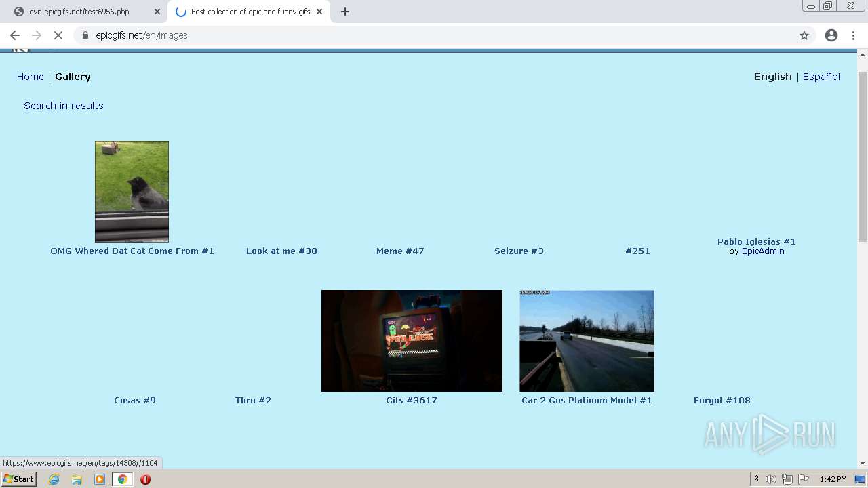
Task: Open the drag strip car thumbnail
Action: 587,341
